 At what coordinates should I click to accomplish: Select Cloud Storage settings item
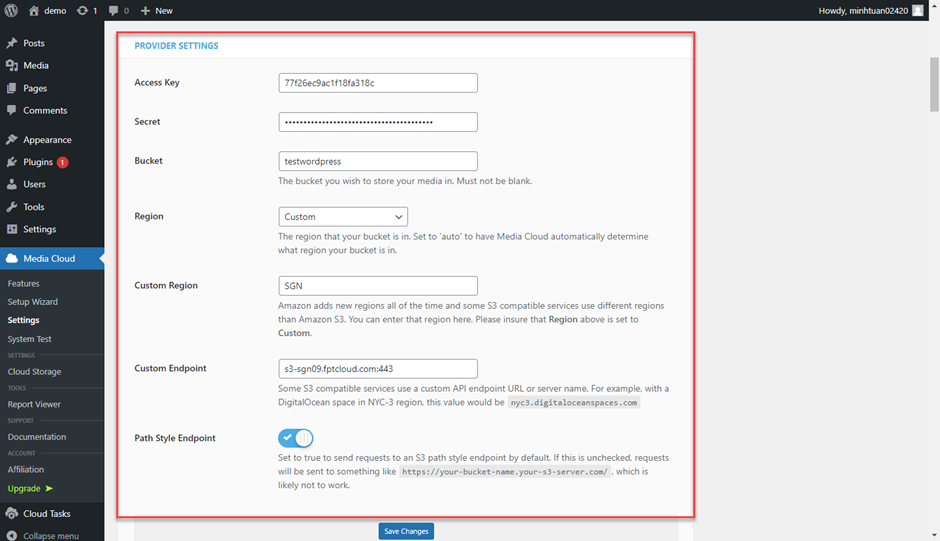pos(34,372)
